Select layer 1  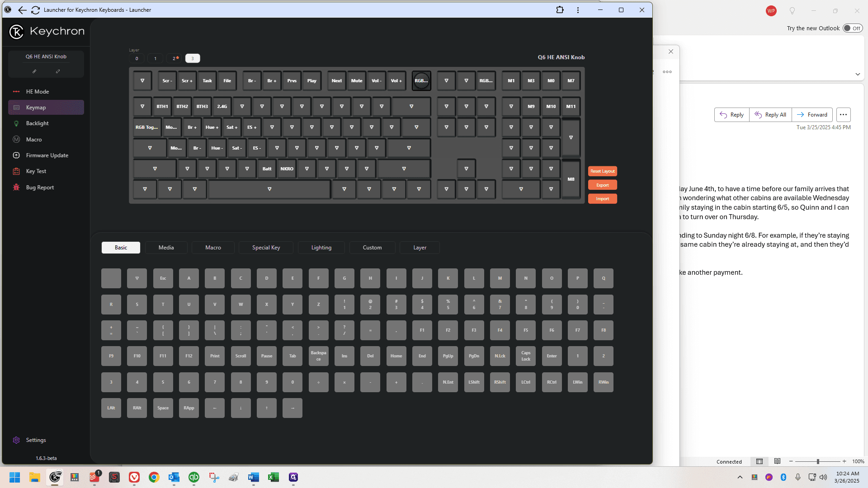pos(156,58)
